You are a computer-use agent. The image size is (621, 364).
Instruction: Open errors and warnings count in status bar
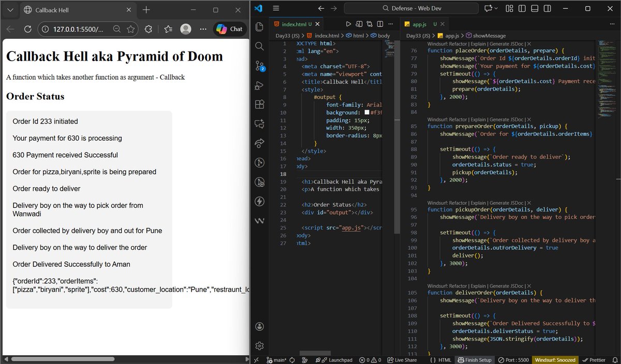(x=371, y=360)
